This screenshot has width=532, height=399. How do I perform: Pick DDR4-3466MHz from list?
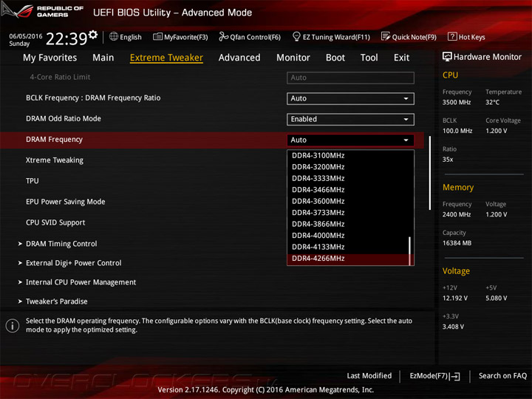coord(348,190)
